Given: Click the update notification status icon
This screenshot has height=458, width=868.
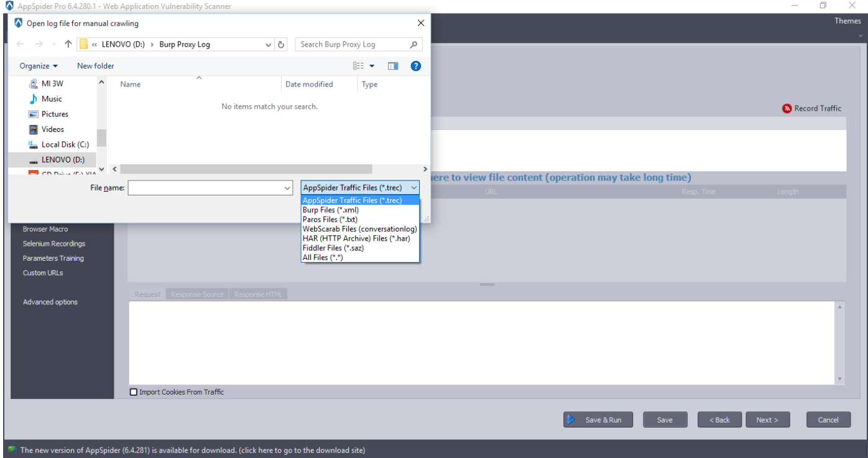Looking at the screenshot, I should pos(12,449).
